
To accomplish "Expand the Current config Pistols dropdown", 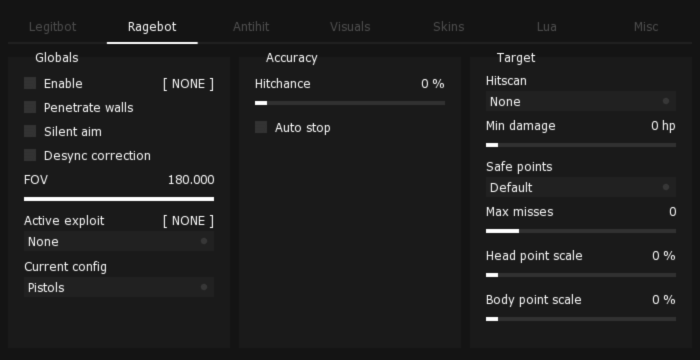I will click(119, 287).
